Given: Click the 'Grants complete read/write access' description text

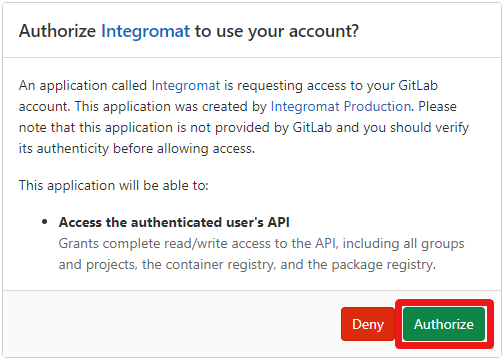Looking at the screenshot, I should (261, 254).
